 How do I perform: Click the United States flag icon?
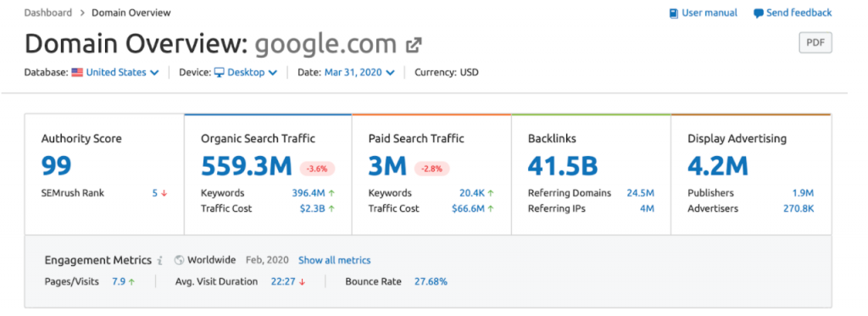tap(77, 73)
